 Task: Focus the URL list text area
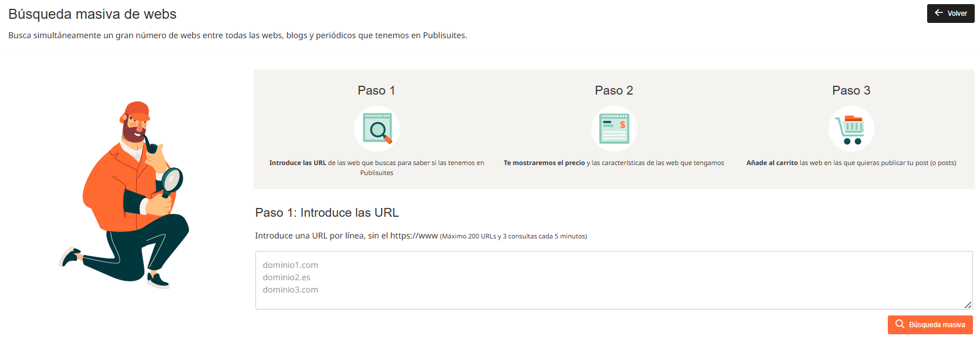point(614,280)
